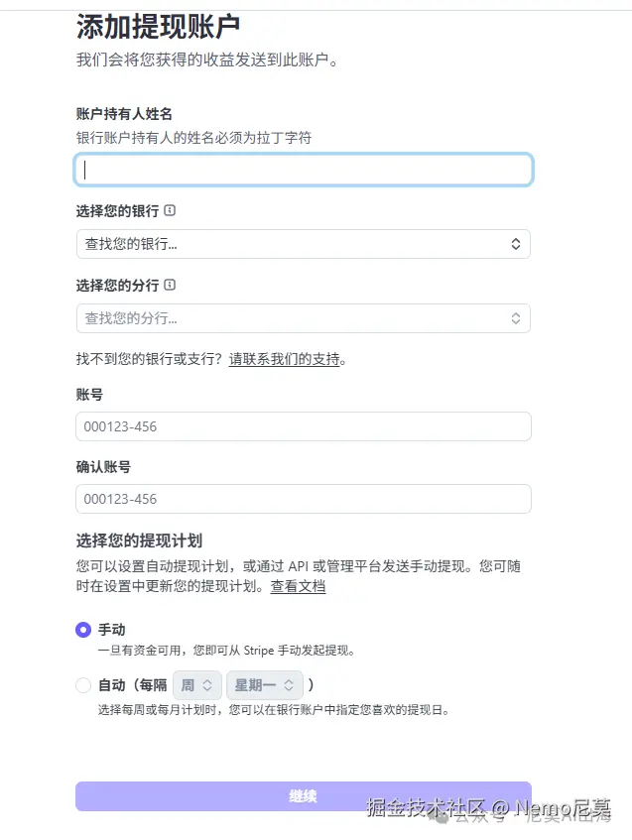Click the chevron inside the 周 frequency selector
The width and height of the screenshot is (632, 840).
coord(206,684)
